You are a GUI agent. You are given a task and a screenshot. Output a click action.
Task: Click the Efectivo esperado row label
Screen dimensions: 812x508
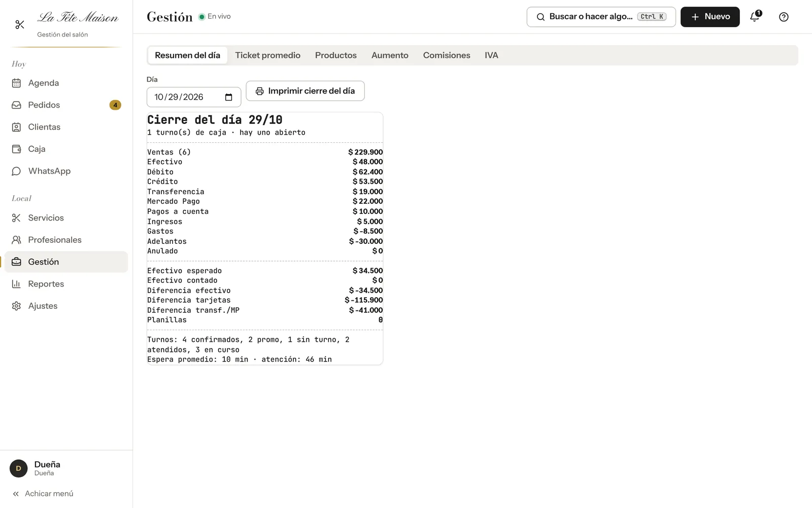(x=184, y=271)
